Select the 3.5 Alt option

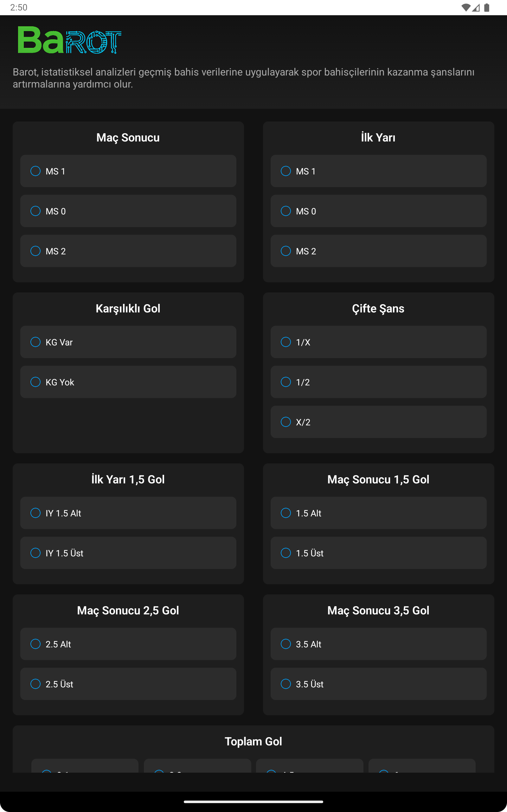[x=286, y=644]
